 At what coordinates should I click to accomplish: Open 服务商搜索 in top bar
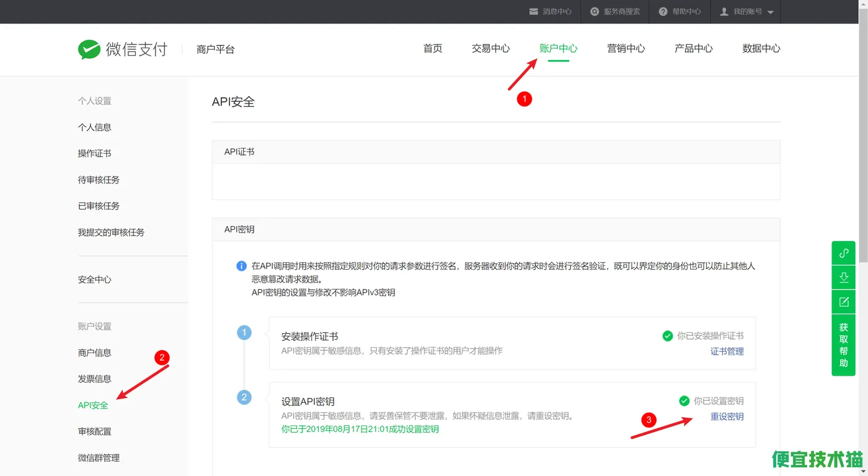pos(622,12)
